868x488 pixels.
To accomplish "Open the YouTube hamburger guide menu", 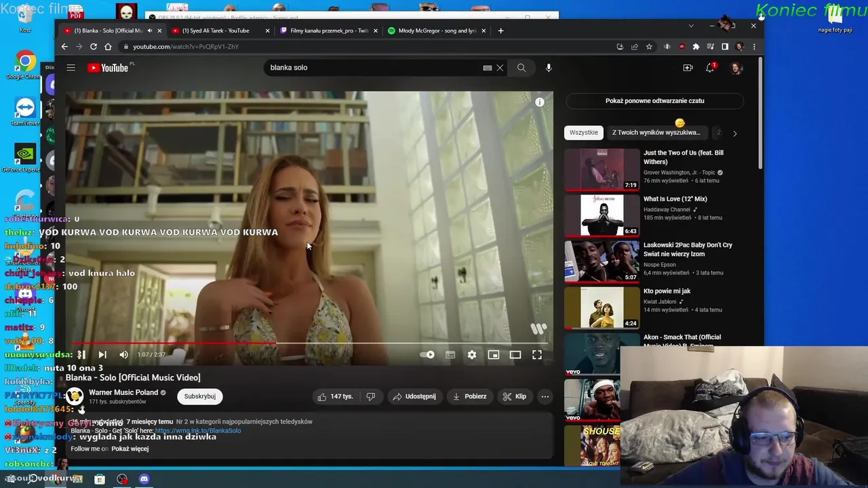I will tap(71, 68).
